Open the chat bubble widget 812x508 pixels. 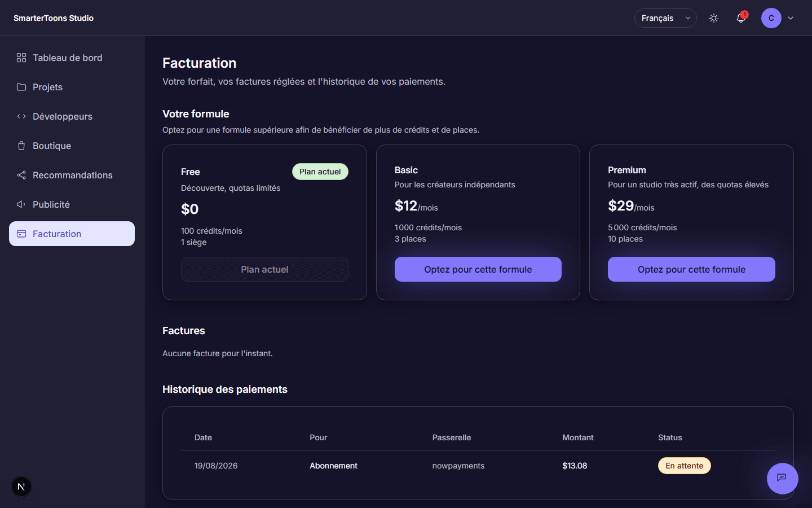tap(782, 478)
